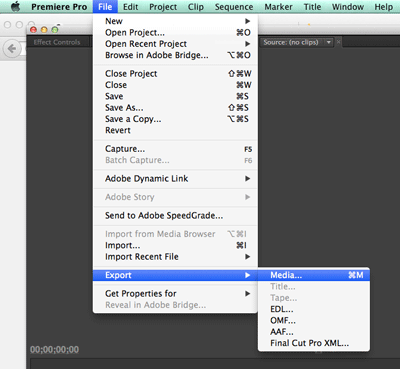Close the Source panel tab
The image size is (400, 369).
pos(338,42)
